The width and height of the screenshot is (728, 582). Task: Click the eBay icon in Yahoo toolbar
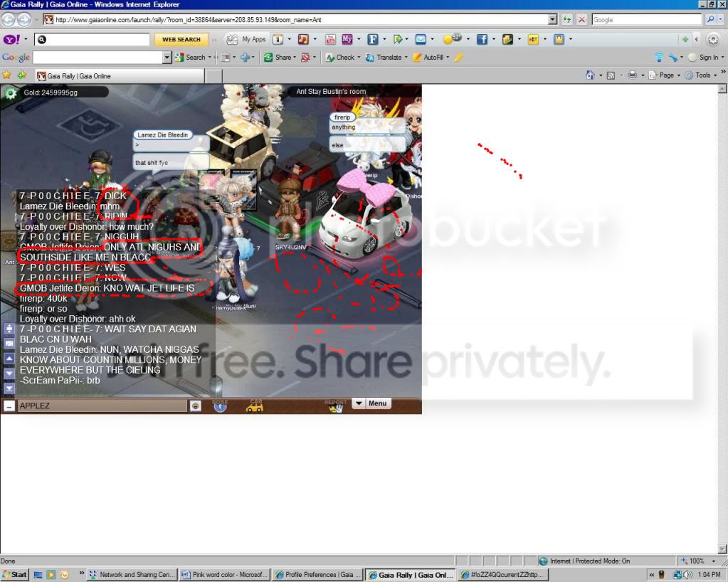click(533, 39)
